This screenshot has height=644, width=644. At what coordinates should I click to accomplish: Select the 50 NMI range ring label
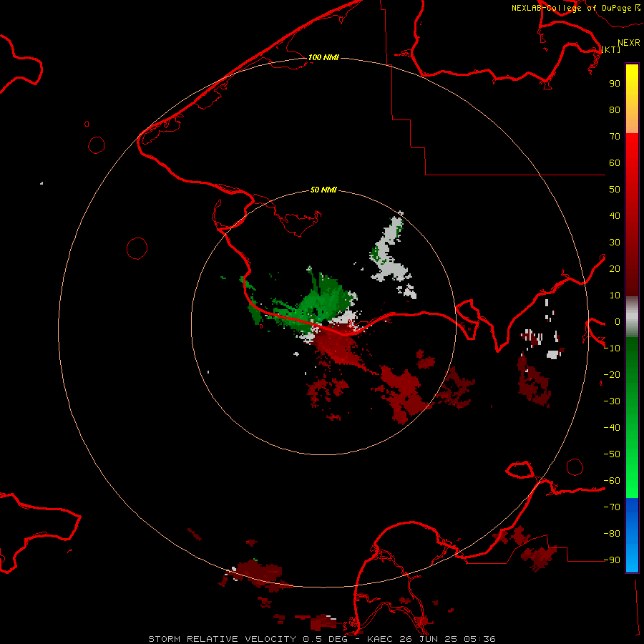(x=323, y=190)
